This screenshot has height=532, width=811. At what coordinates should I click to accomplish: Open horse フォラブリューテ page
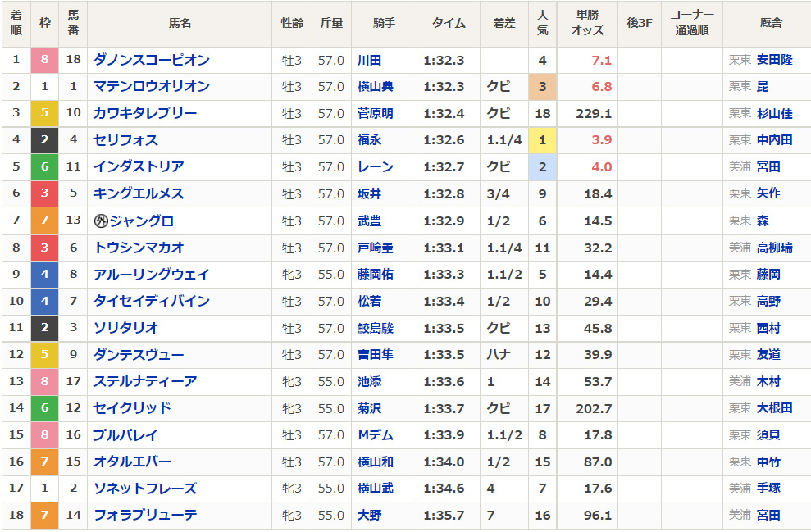point(145,515)
